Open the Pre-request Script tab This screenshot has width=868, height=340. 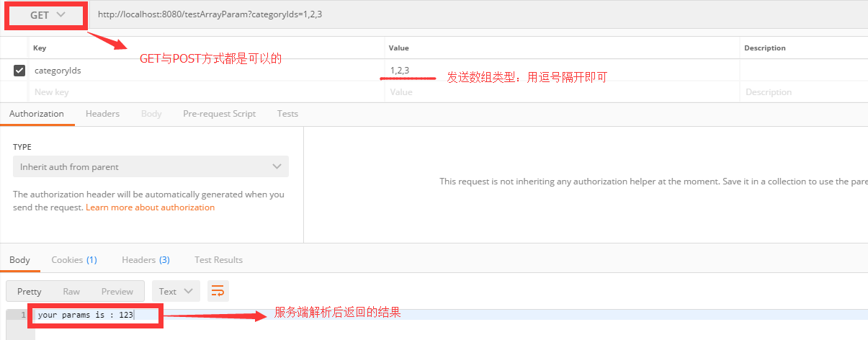tap(219, 114)
